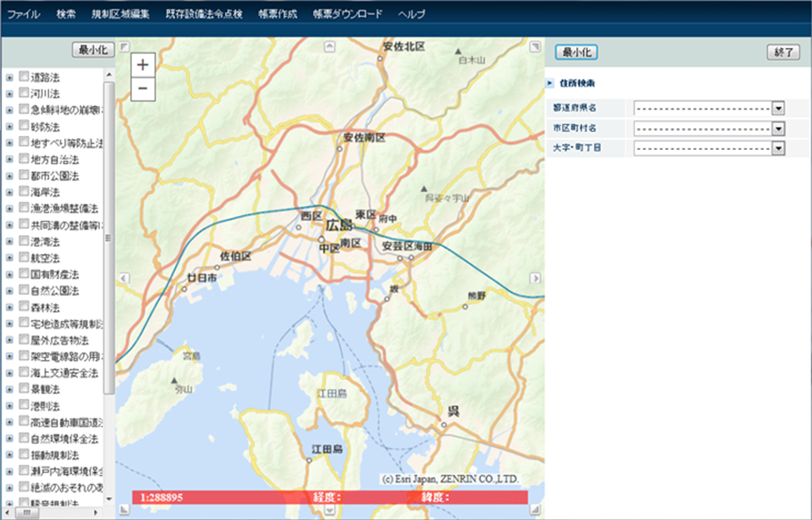Open the ファイル menu
Image resolution: width=812 pixels, height=520 pixels.
pos(23,14)
